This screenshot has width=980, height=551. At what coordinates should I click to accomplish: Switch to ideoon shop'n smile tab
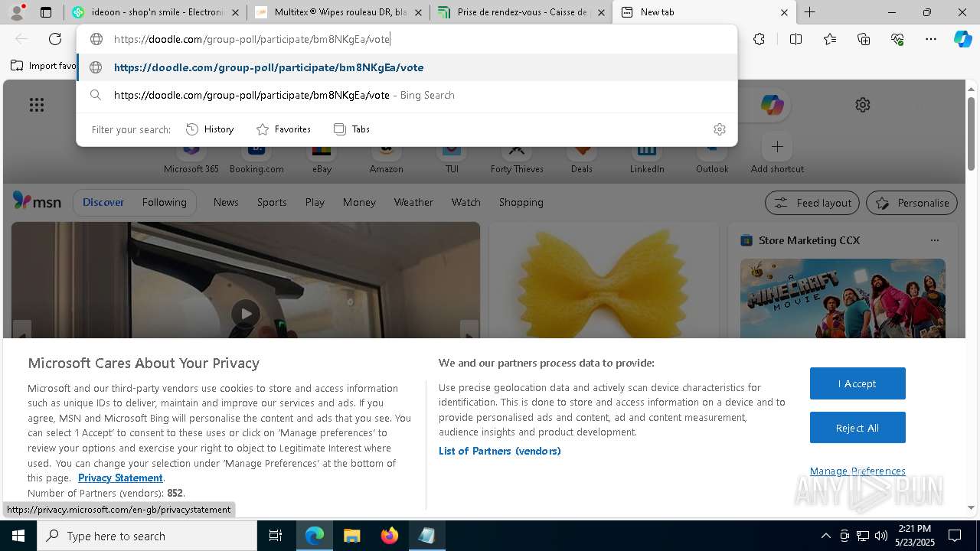click(155, 12)
